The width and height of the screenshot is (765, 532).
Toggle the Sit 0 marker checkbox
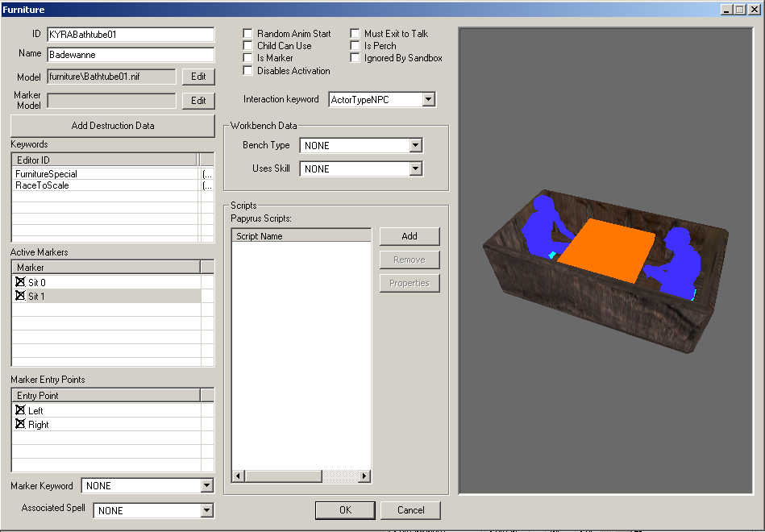coord(20,282)
